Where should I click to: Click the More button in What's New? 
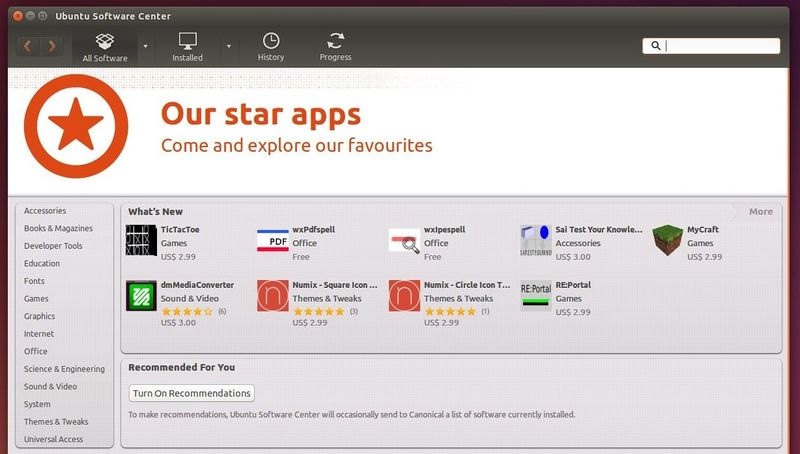pos(761,212)
